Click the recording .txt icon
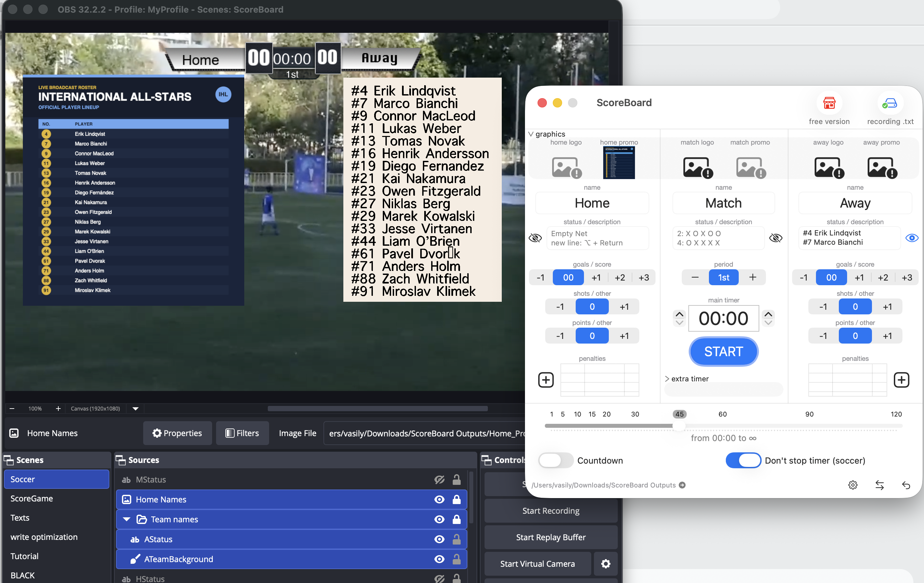 [890, 103]
